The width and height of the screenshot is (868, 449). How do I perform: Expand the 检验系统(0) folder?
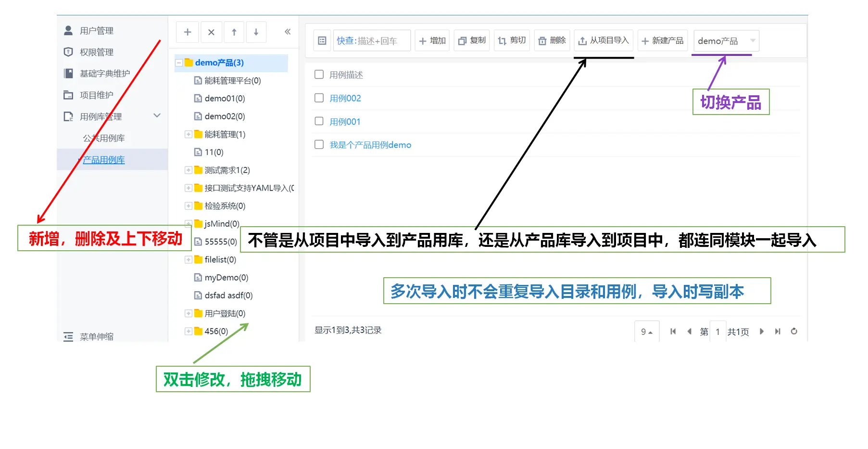tap(189, 206)
